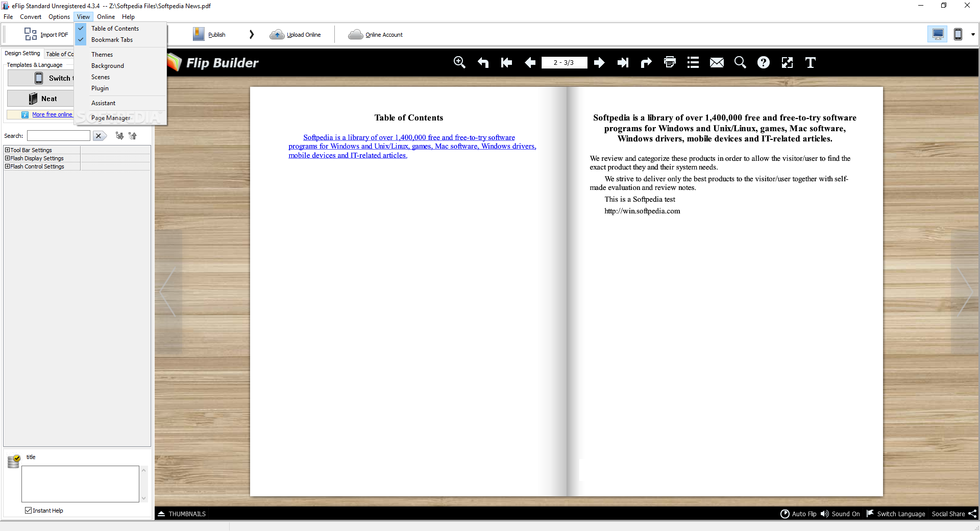The height and width of the screenshot is (531, 980).
Task: Click Social Share icon
Action: 954,514
